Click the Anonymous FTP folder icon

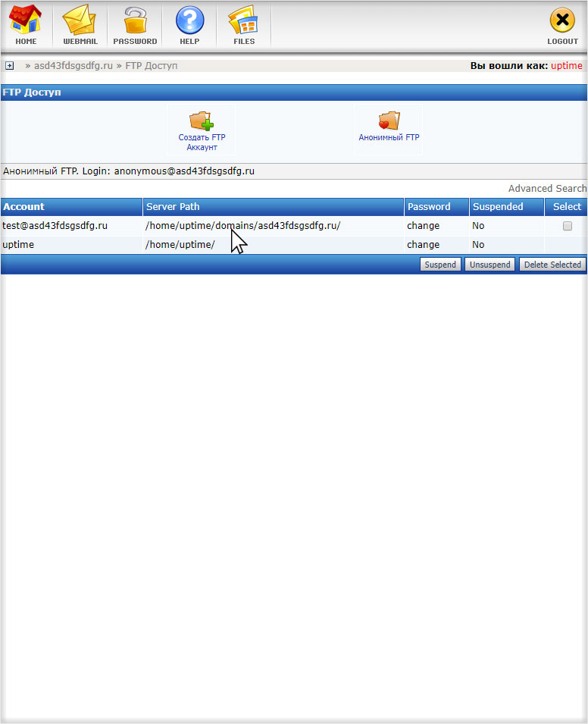389,121
